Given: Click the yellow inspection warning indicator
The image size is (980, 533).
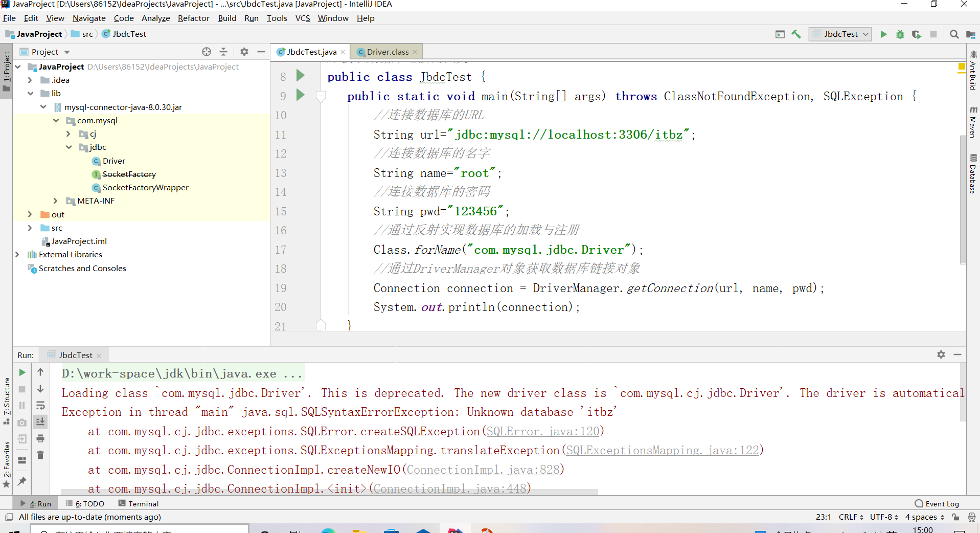Looking at the screenshot, I should click(962, 66).
